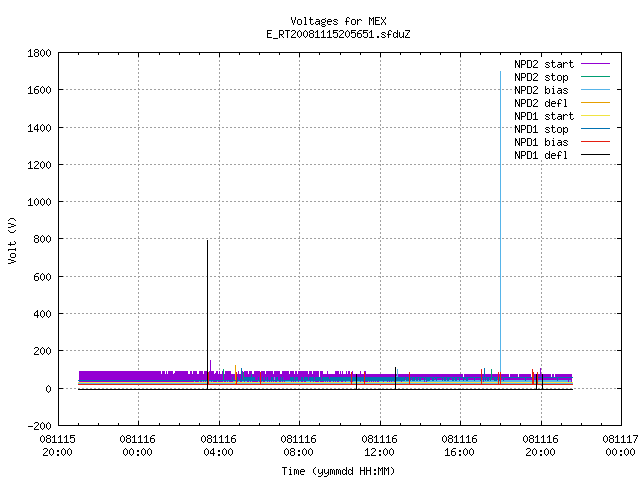The image size is (640, 480).
Task: Click the y-axis label 'Volt (V)'
Action: 13,240
